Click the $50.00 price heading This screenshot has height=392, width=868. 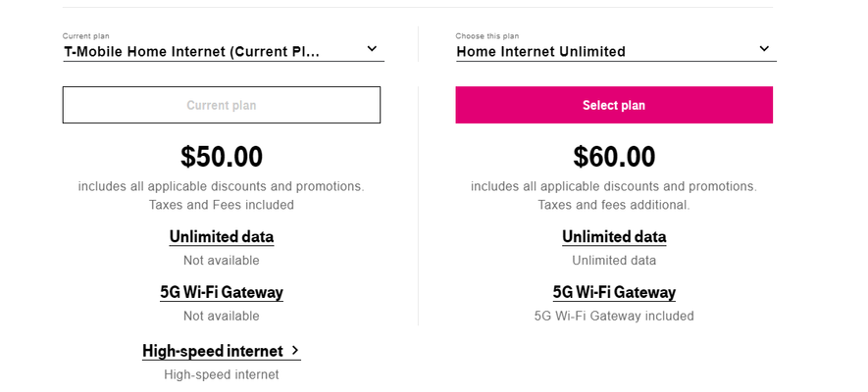point(222,157)
